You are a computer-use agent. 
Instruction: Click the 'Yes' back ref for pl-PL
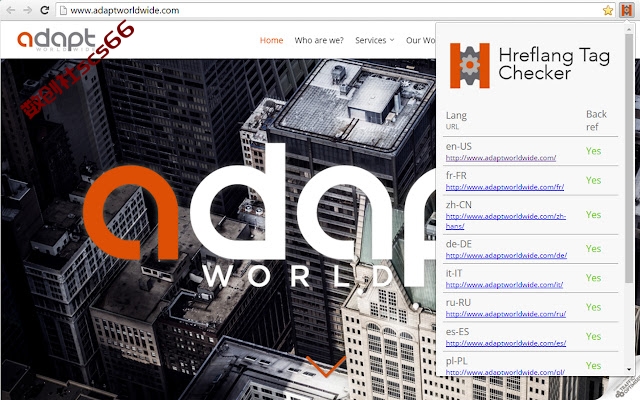coord(593,366)
